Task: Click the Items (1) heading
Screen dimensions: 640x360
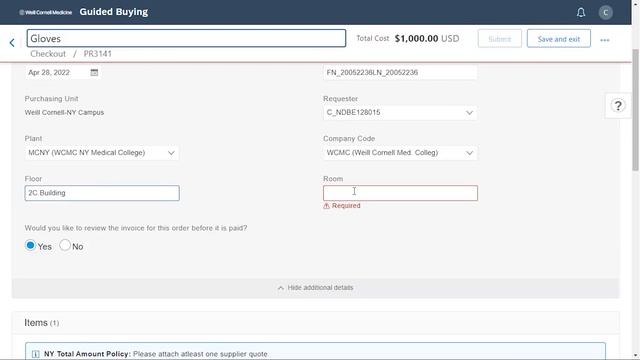Action: click(42, 323)
